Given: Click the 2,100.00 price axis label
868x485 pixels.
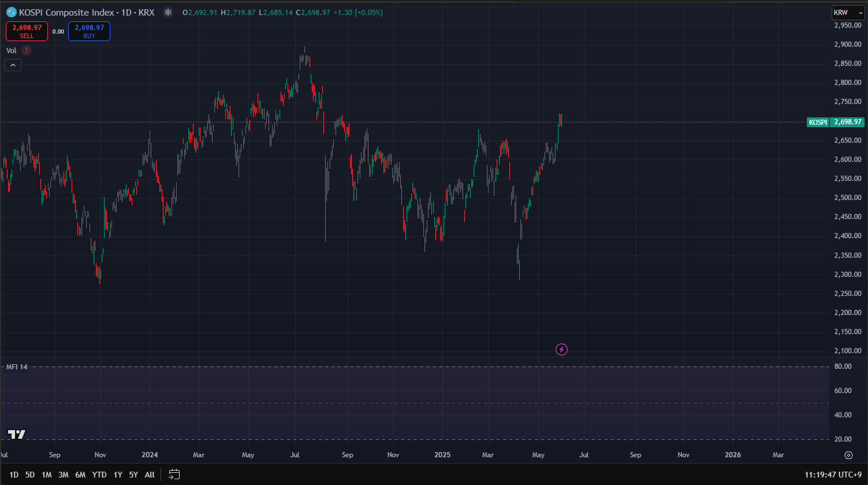Looking at the screenshot, I should coord(848,351).
